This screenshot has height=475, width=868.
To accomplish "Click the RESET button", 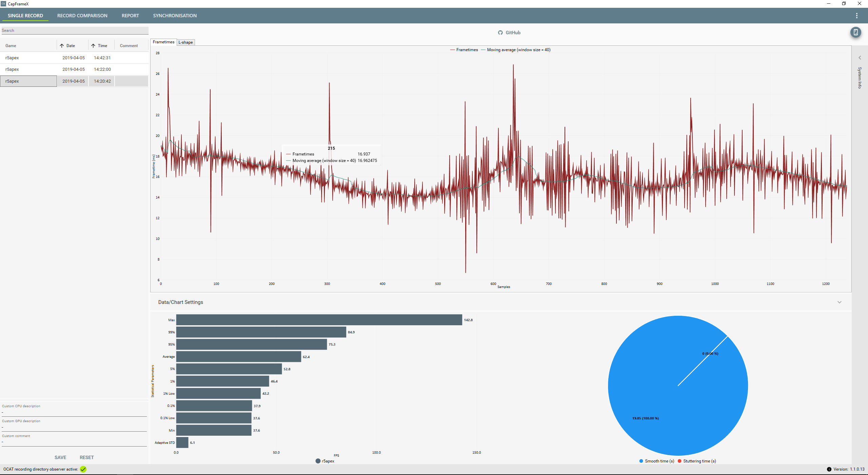I will click(87, 457).
